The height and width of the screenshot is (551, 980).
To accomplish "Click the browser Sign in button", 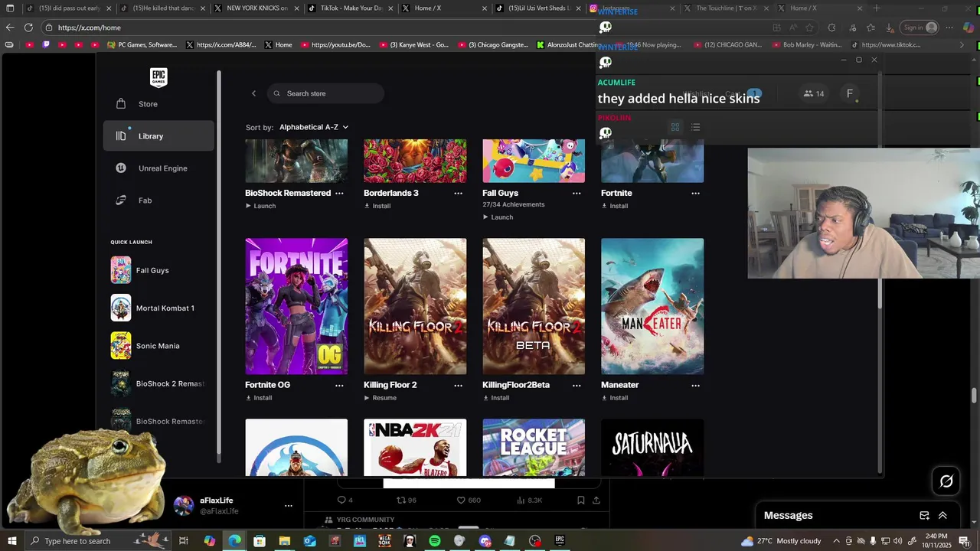I will [920, 28].
